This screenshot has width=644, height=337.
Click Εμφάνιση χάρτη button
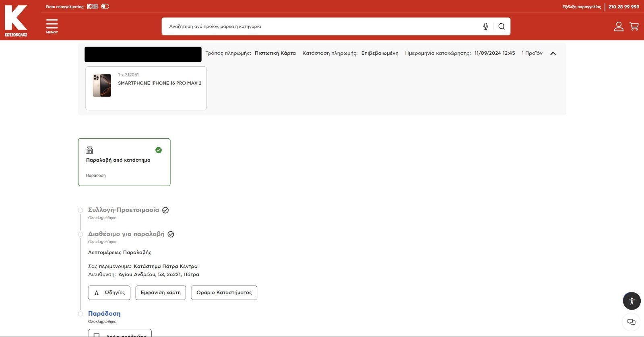(x=161, y=293)
